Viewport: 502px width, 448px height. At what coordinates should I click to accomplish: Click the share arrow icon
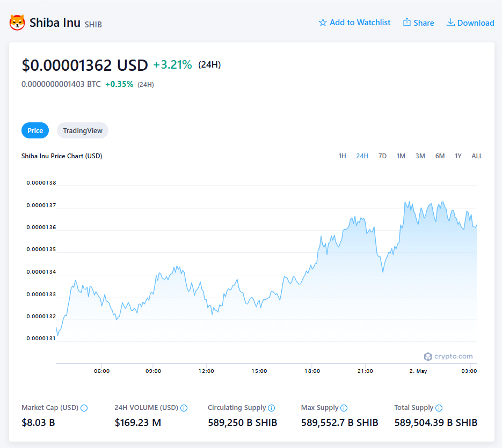406,22
